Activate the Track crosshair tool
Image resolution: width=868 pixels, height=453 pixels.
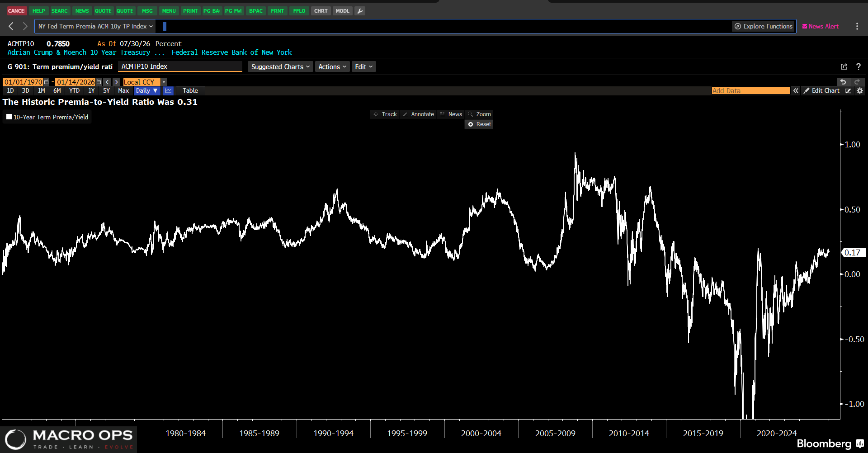[x=385, y=114]
